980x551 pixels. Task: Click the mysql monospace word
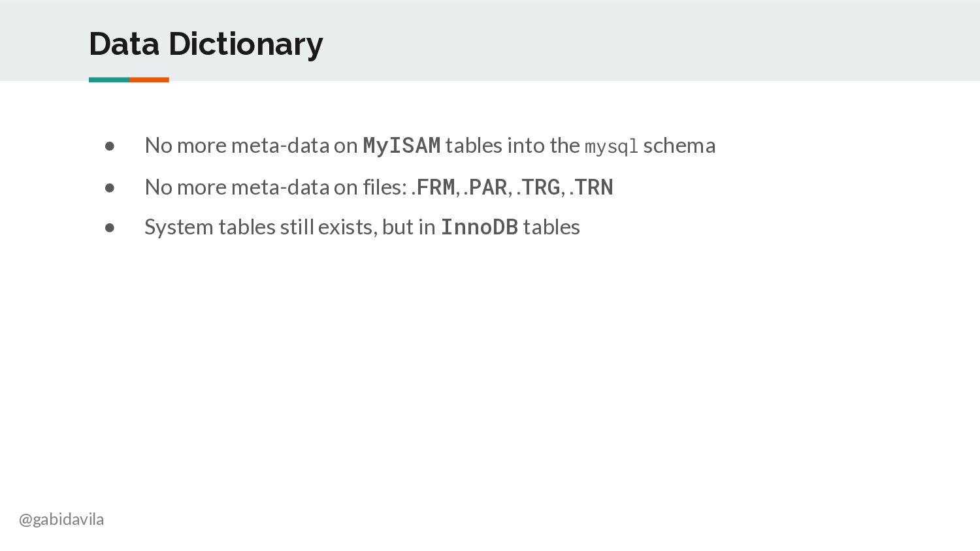pyautogui.click(x=611, y=147)
